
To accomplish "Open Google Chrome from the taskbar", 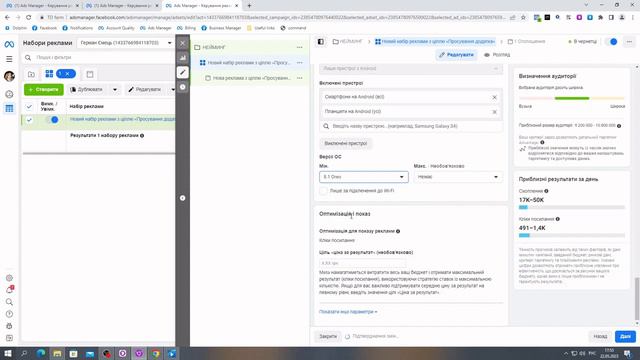I will [x=156, y=353].
